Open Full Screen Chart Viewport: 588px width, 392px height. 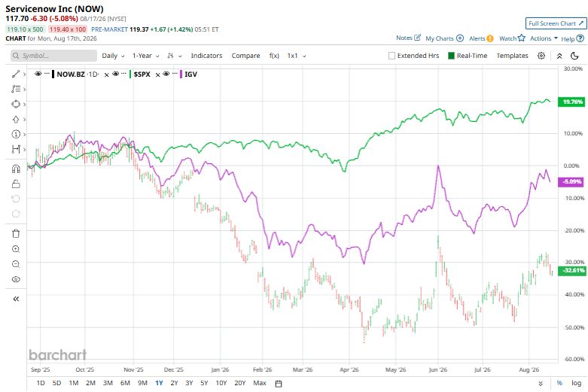(x=556, y=23)
